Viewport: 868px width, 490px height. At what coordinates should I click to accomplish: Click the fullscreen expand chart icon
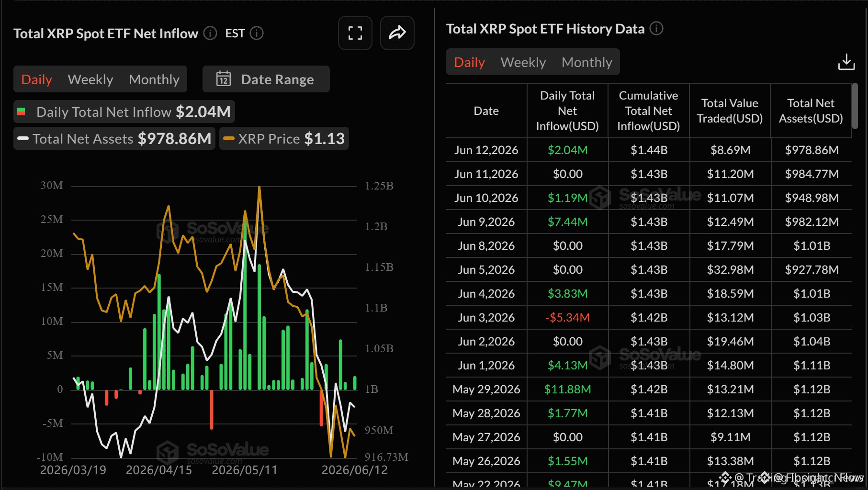[x=355, y=33]
